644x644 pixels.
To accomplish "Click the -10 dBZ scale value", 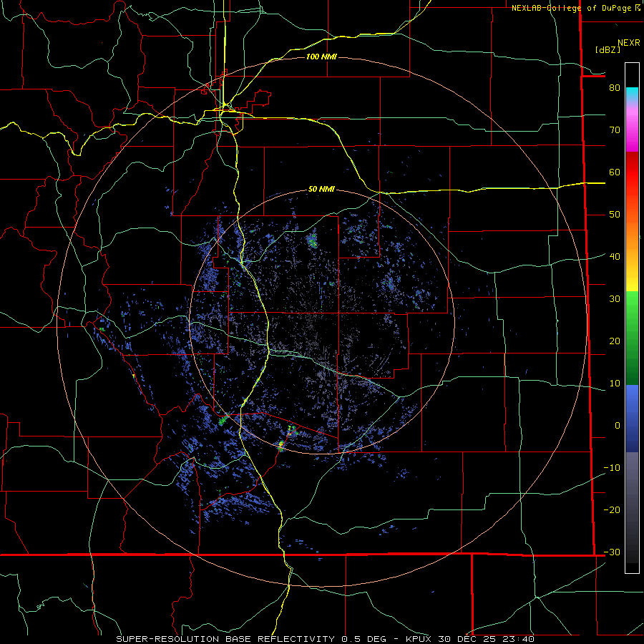I will point(612,467).
